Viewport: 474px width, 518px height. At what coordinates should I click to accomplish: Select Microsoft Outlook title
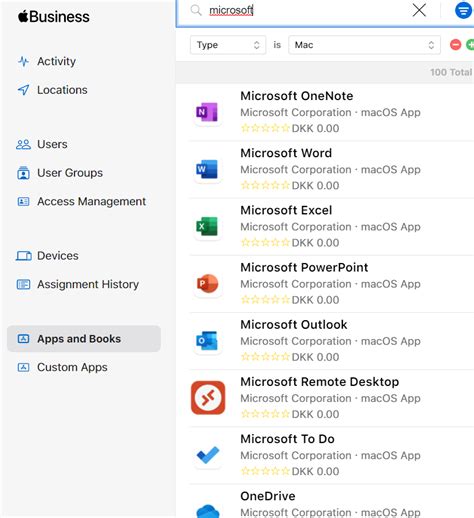pyautogui.click(x=294, y=325)
